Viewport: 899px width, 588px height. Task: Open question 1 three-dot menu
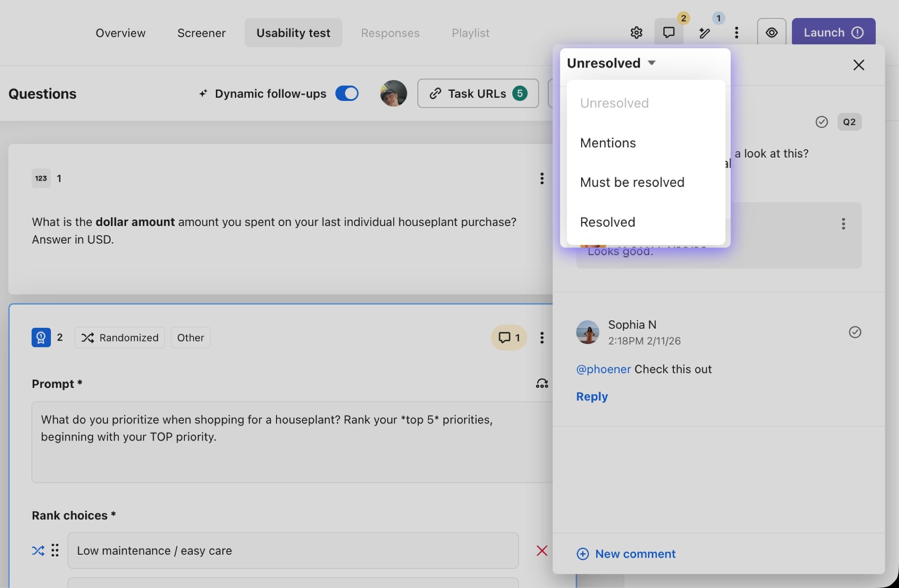(x=542, y=178)
